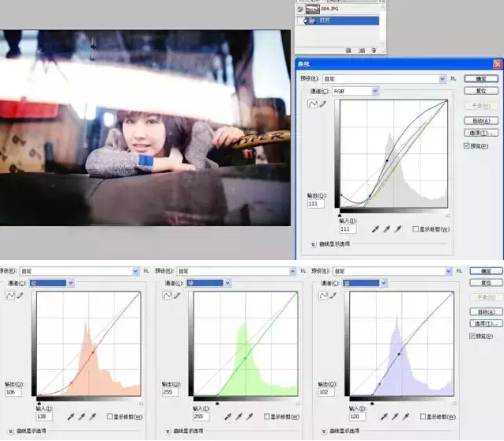Enable 显示修剪 checkbox in RGB curves dialog
Screen dimensions: 504x441
click(416, 229)
